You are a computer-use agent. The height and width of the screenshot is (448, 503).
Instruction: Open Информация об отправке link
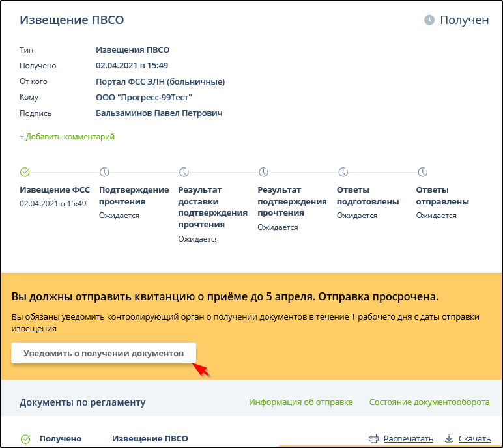300,402
